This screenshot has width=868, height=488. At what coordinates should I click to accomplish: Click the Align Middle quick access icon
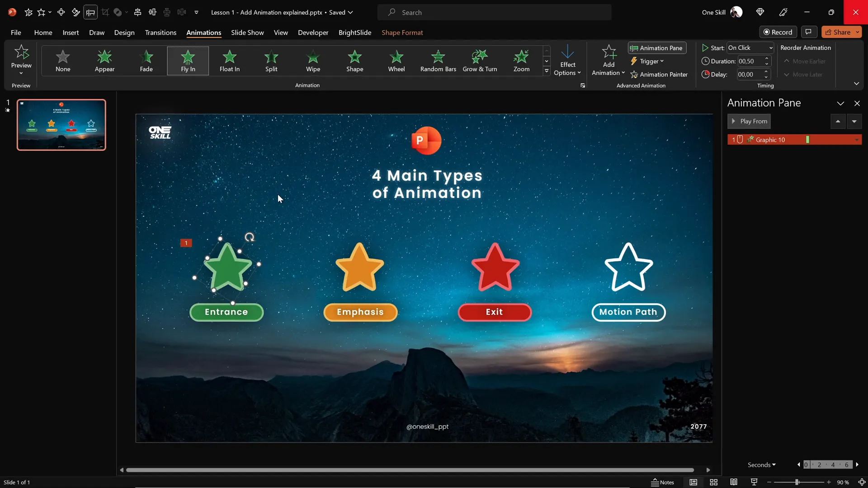(153, 12)
